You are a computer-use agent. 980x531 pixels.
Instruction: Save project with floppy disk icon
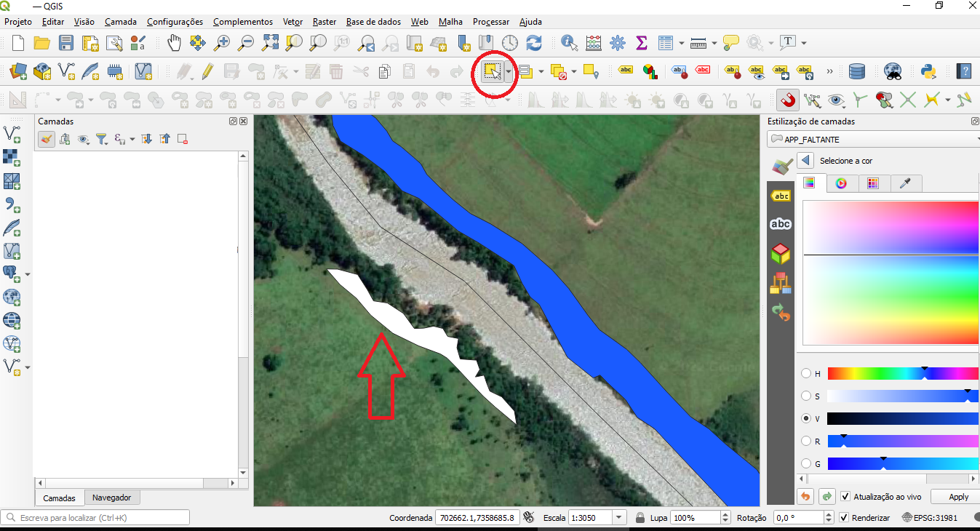66,43
